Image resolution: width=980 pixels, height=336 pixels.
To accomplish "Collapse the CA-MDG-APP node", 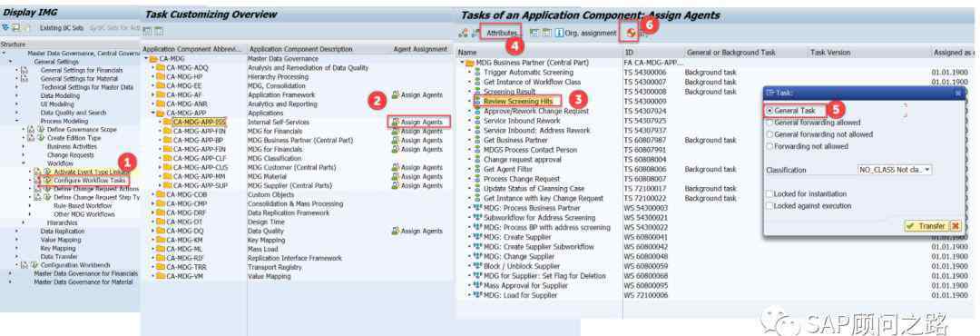I will pyautogui.click(x=153, y=114).
